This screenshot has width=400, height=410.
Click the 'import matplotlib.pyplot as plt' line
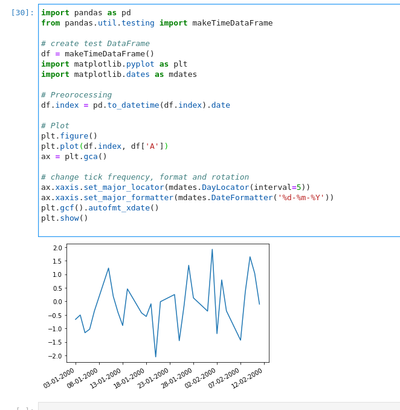(x=114, y=64)
